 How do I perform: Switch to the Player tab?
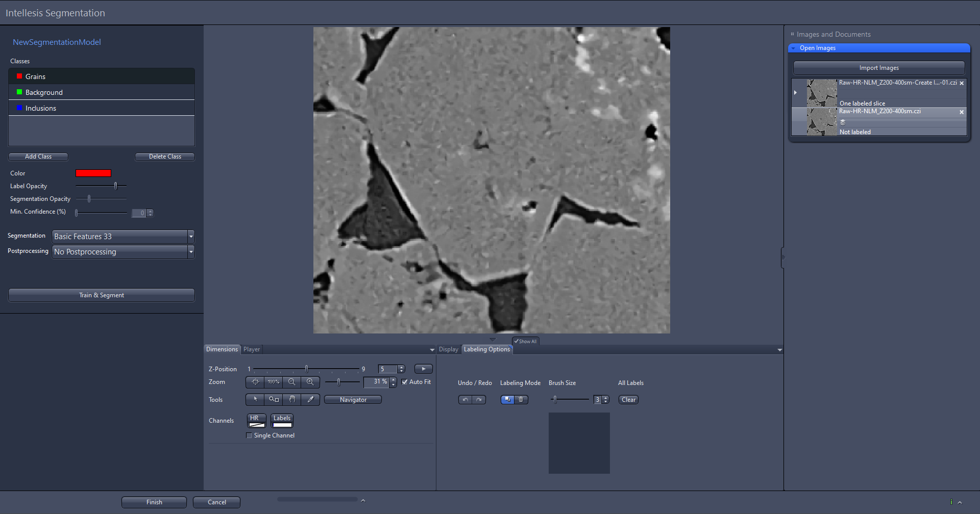pos(252,349)
